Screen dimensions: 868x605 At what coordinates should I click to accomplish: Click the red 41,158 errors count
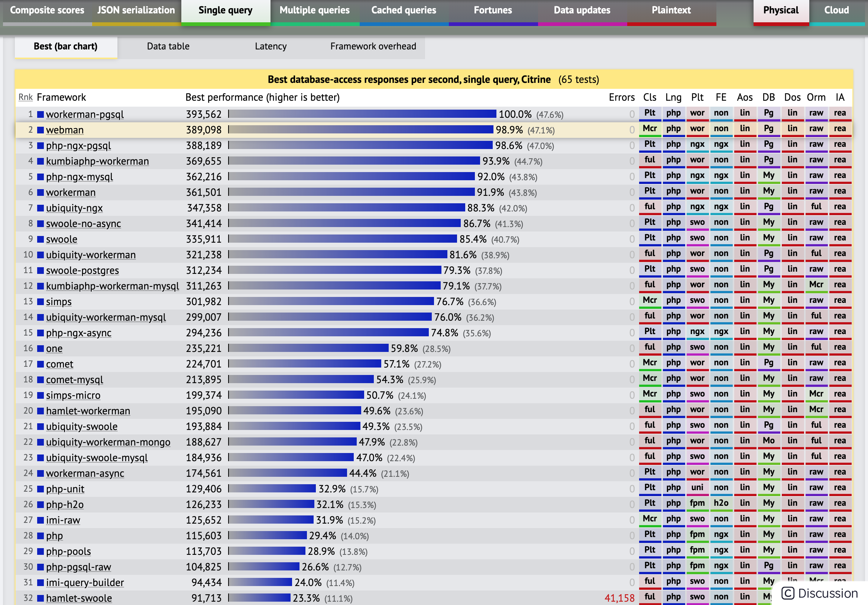(x=619, y=598)
